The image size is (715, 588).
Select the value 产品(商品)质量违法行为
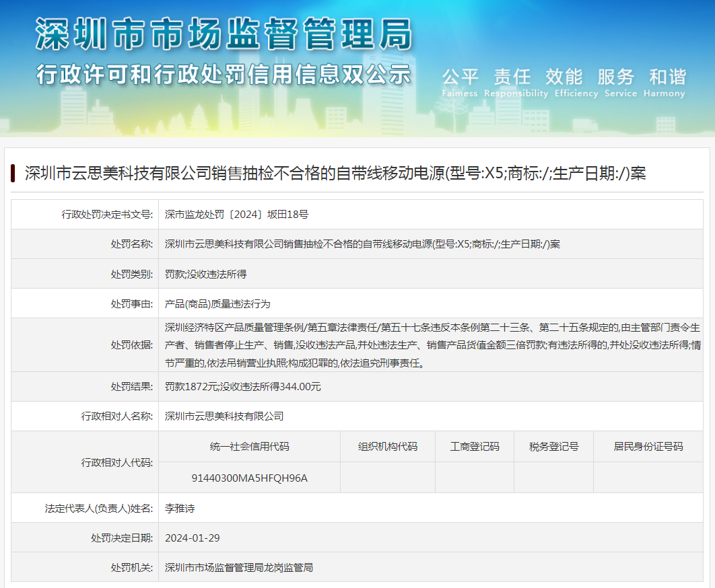pos(217,303)
